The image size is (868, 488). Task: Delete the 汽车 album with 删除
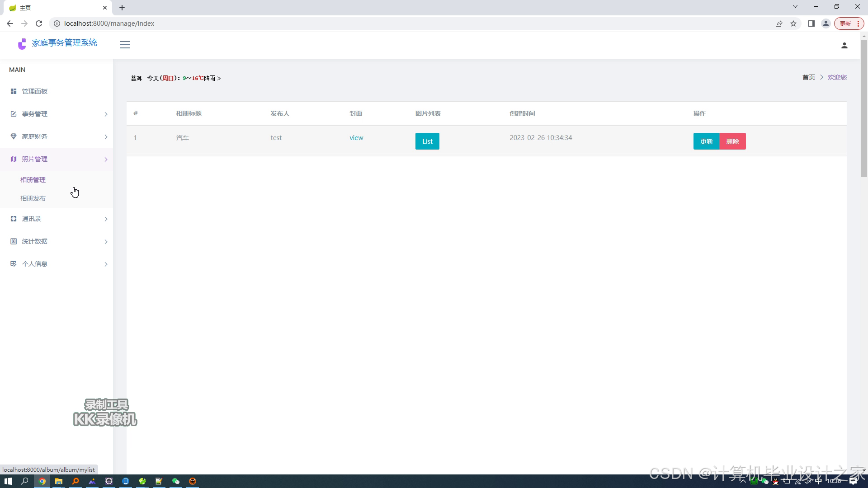coord(732,141)
